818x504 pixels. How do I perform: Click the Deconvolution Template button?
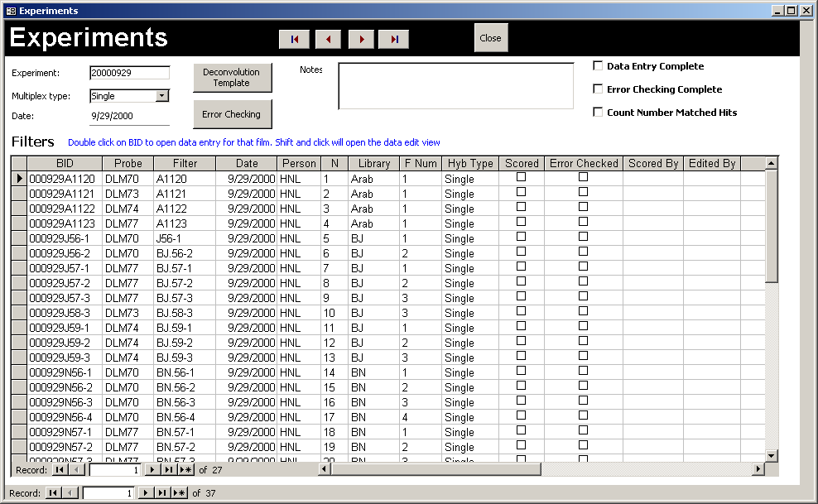pyautogui.click(x=232, y=78)
